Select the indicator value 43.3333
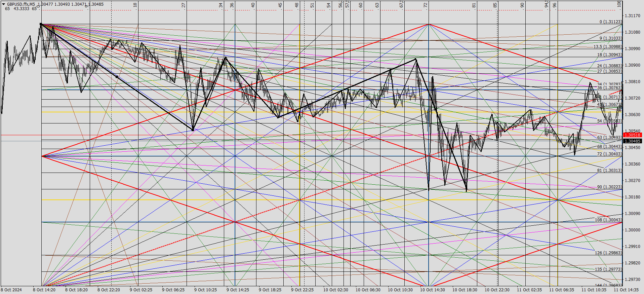Image resolution: width=644 pixels, height=294 pixels. pos(21,9)
